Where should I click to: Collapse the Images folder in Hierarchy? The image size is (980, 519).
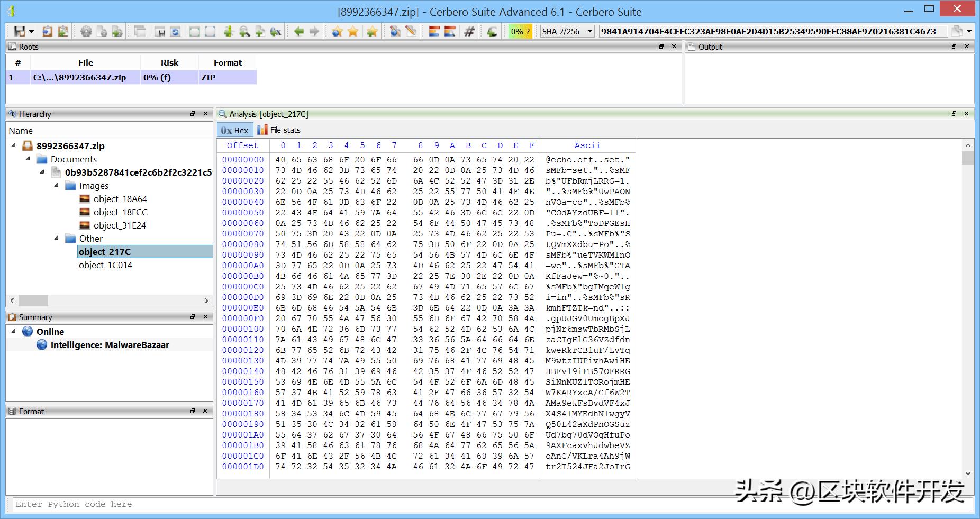coord(57,185)
